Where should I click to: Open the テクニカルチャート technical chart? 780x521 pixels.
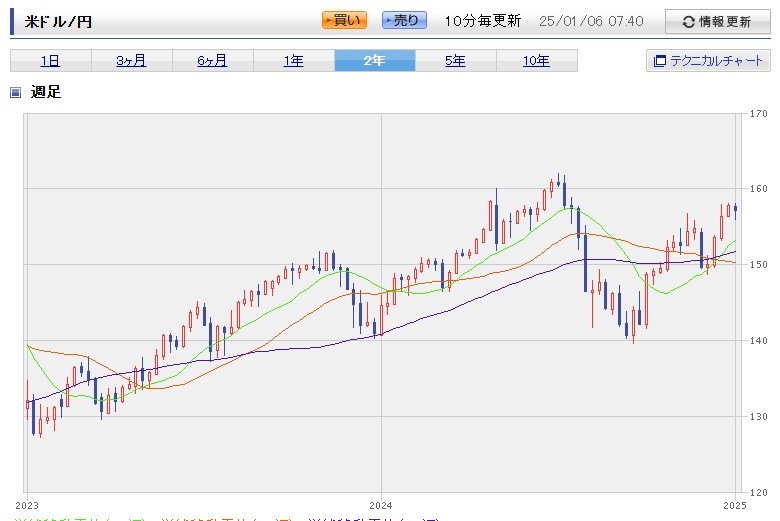pos(708,61)
